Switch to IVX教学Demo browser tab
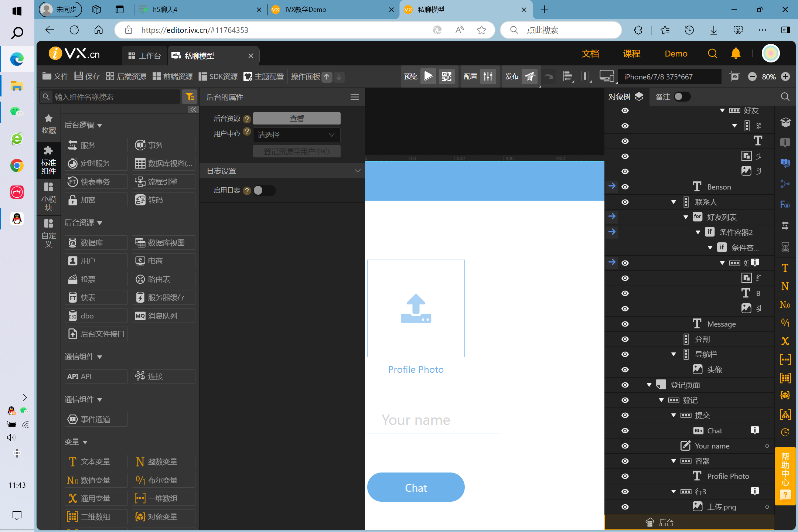Image resolution: width=798 pixels, height=532 pixels. (x=333, y=10)
